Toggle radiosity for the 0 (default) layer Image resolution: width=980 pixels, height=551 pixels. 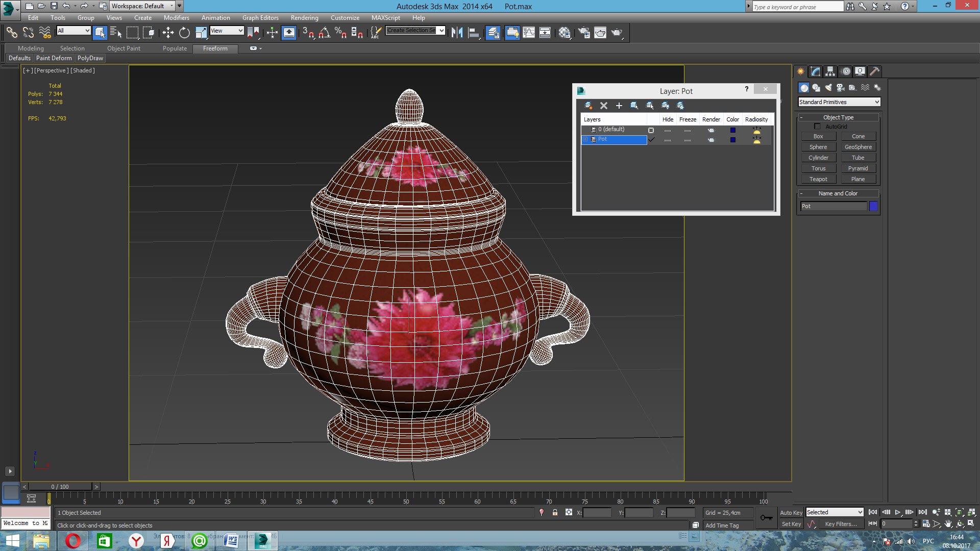(x=756, y=131)
